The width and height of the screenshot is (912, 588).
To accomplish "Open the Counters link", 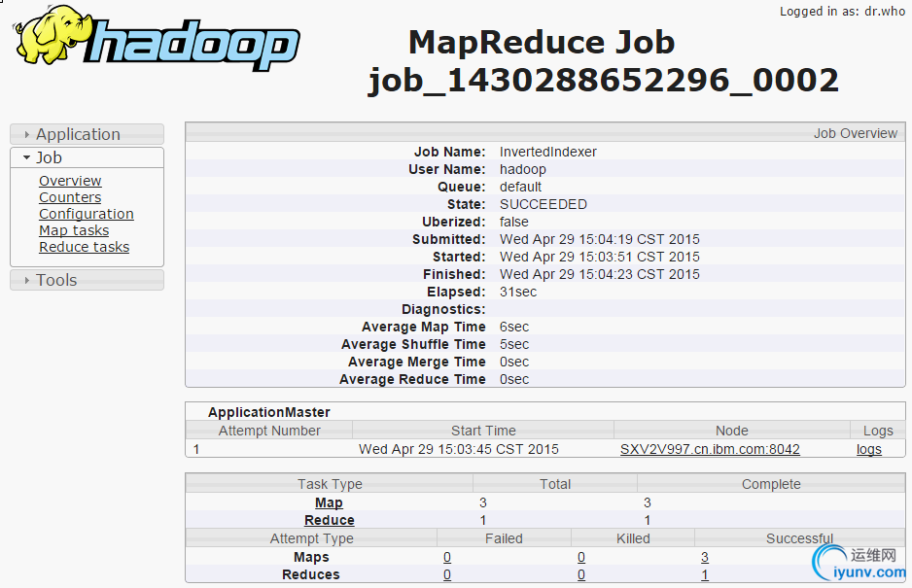I will click(x=70, y=197).
